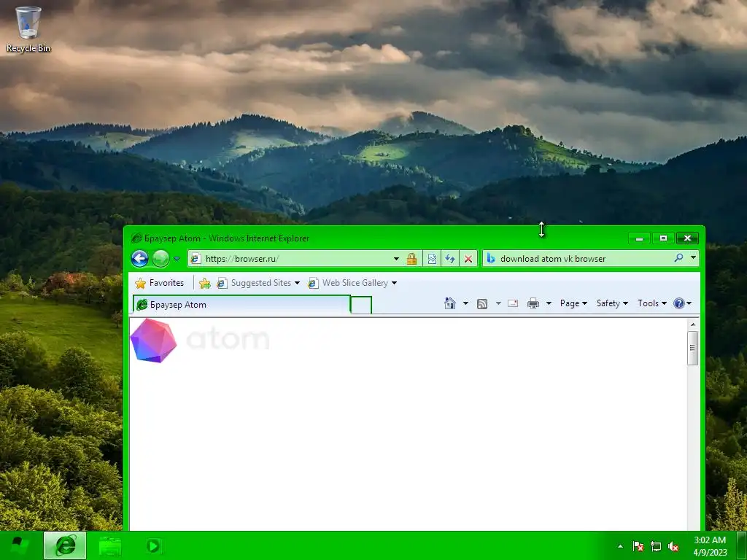Maximize the Internet Explorer window
This screenshot has width=747, height=560.
pyautogui.click(x=663, y=238)
